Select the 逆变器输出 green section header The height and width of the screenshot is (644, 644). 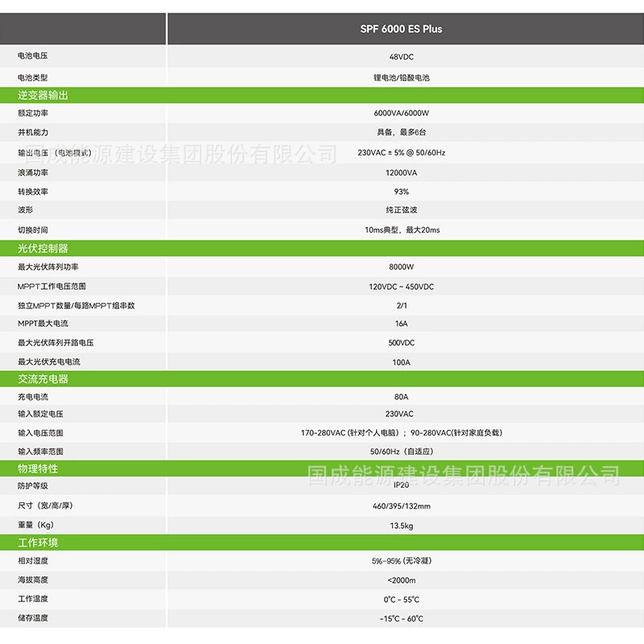[322, 95]
